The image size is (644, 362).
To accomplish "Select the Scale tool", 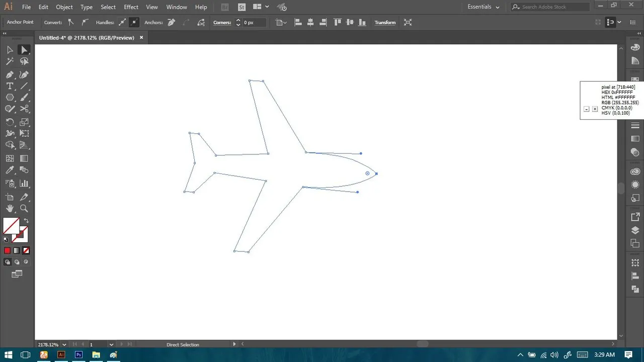I will coord(24,122).
